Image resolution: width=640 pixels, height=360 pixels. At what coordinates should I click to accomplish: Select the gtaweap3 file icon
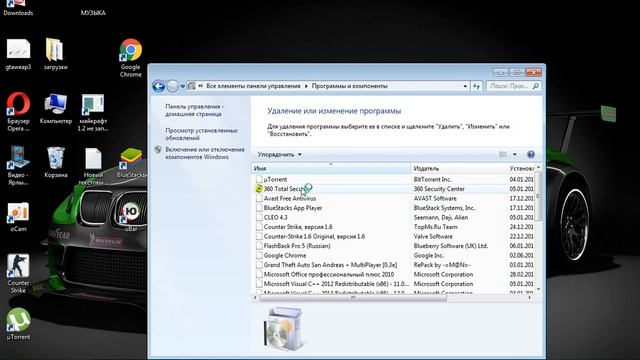[x=18, y=54]
